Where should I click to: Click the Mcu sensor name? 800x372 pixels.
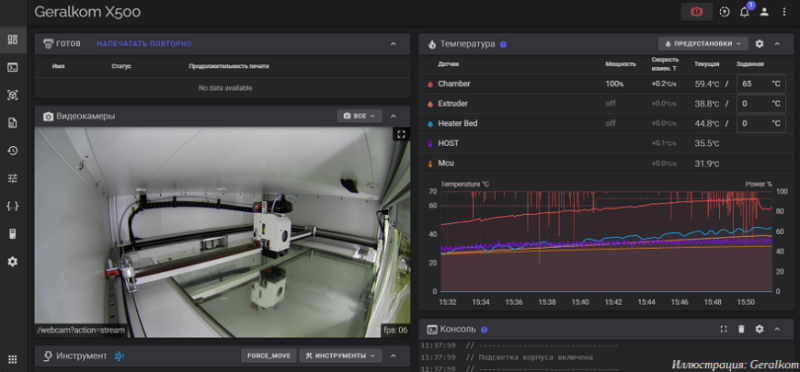coord(446,163)
